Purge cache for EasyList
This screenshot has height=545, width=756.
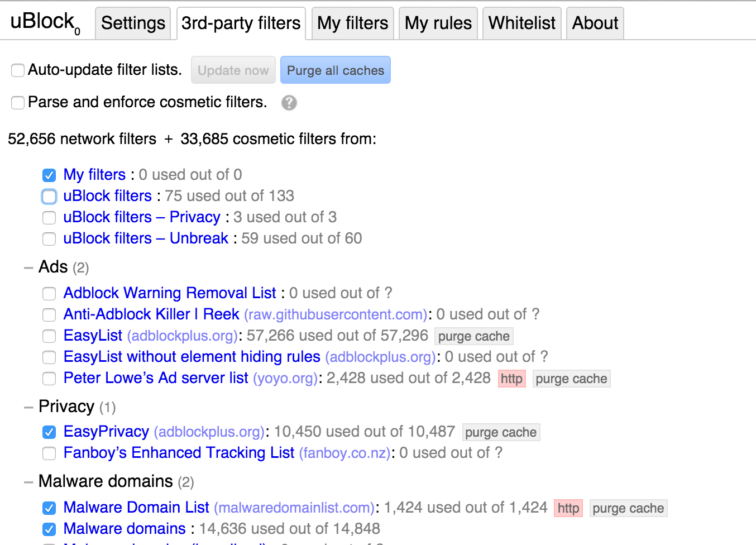[x=473, y=336]
